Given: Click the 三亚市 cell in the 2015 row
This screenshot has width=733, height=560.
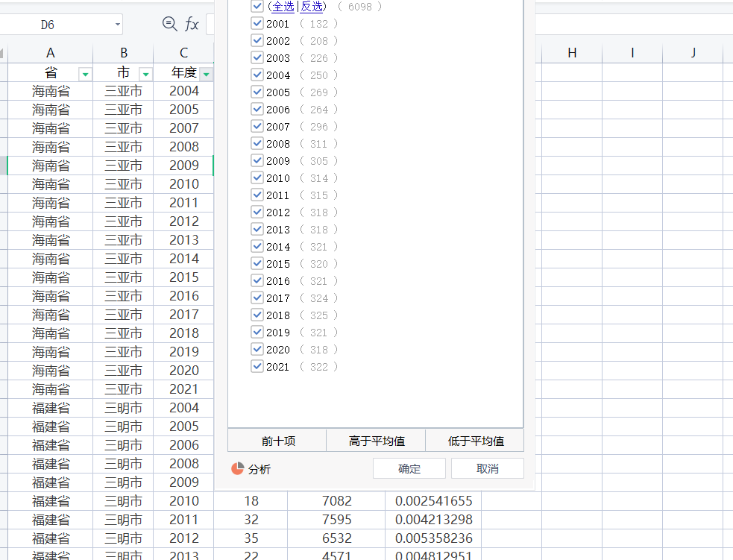Looking at the screenshot, I should coord(124,277).
